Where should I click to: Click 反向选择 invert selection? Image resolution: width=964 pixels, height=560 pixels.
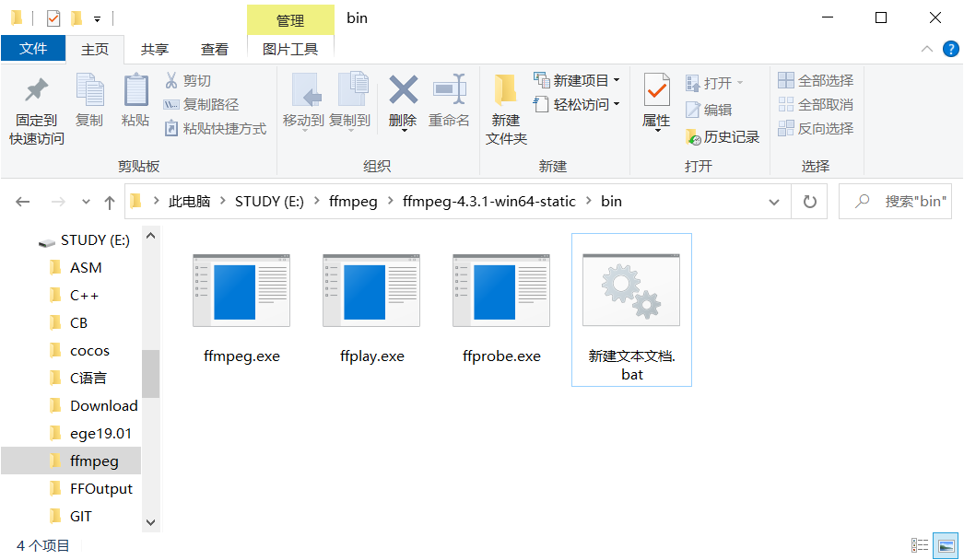816,128
